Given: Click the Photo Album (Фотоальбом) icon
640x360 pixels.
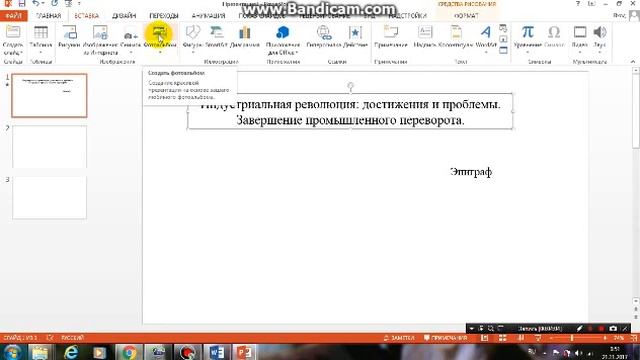Looking at the screenshot, I should [160, 32].
